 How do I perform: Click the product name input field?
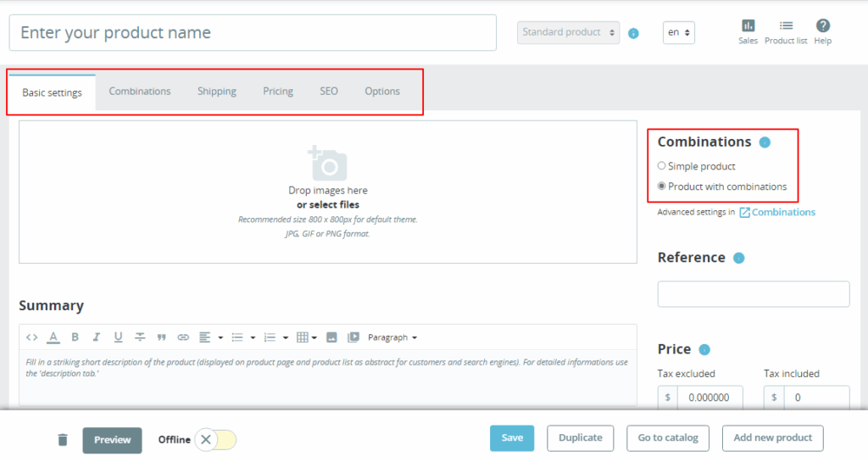click(x=253, y=33)
